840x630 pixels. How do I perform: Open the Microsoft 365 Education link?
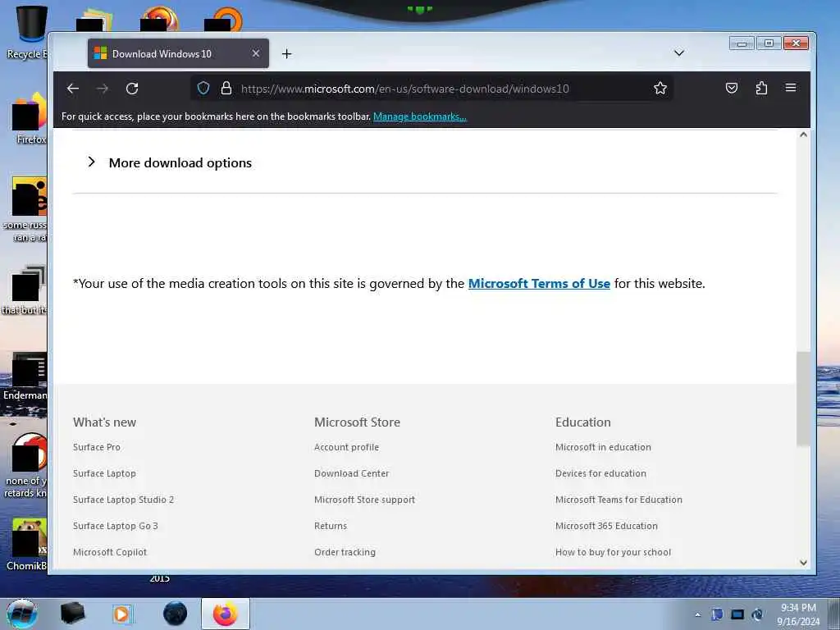606,526
